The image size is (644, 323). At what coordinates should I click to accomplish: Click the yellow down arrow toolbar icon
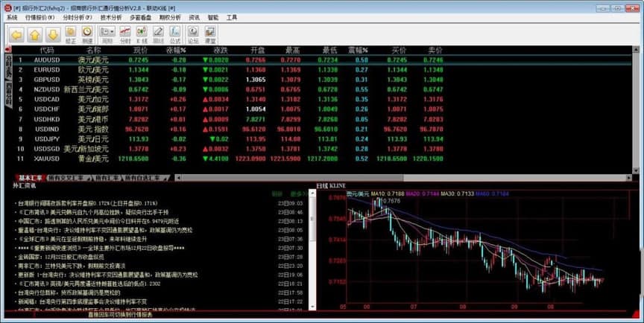tap(53, 35)
